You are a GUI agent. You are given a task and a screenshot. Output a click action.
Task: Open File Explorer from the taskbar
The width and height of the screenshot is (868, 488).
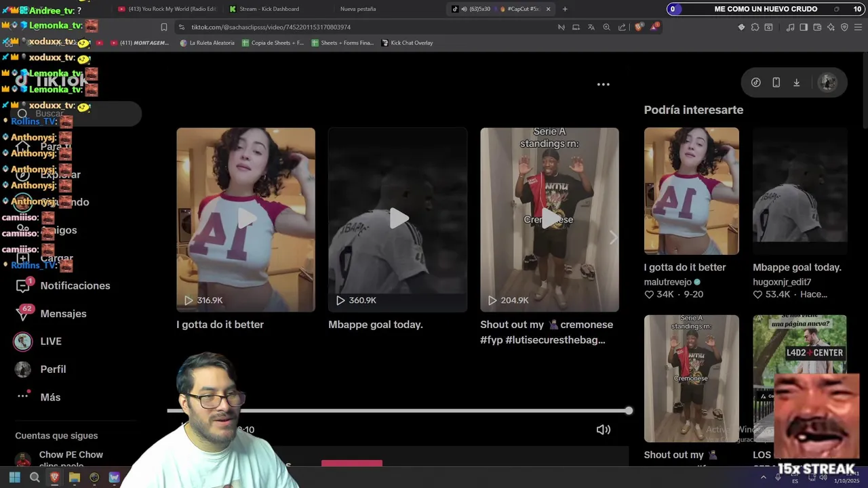[75, 478]
